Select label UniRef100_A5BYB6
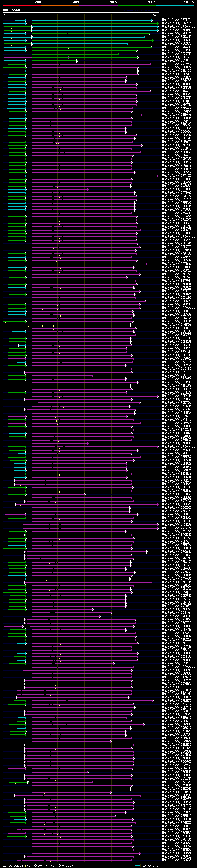 [177, 403]
